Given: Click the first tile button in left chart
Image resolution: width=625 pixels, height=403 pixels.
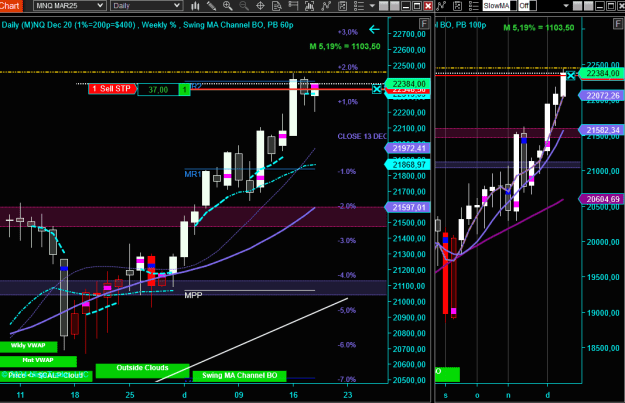Looking at the screenshot, I should pos(383,6).
